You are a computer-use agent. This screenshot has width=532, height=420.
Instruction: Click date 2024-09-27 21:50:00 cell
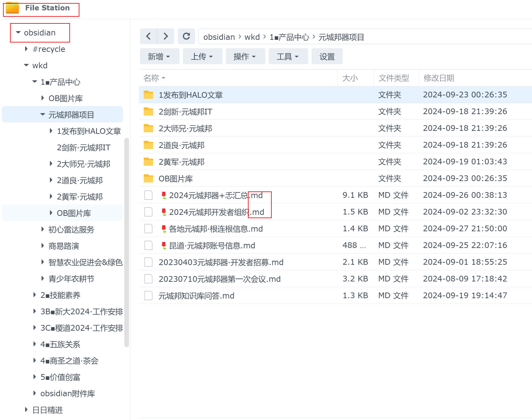(x=465, y=229)
